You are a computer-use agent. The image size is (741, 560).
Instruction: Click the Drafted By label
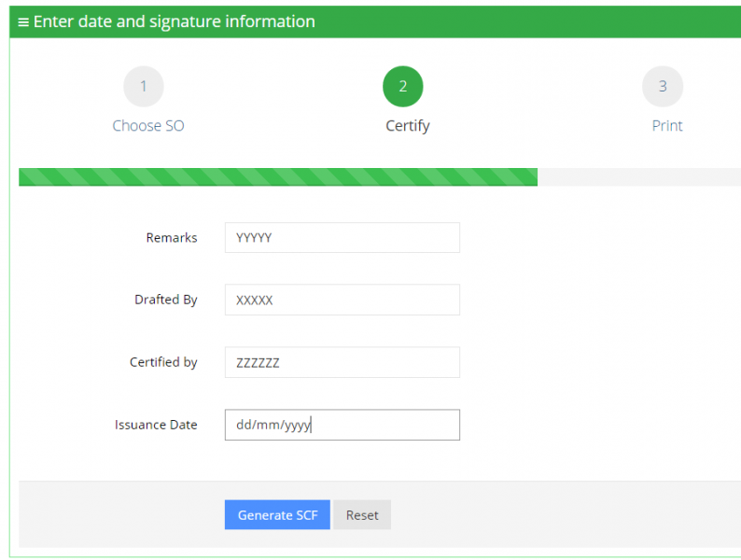tap(166, 300)
